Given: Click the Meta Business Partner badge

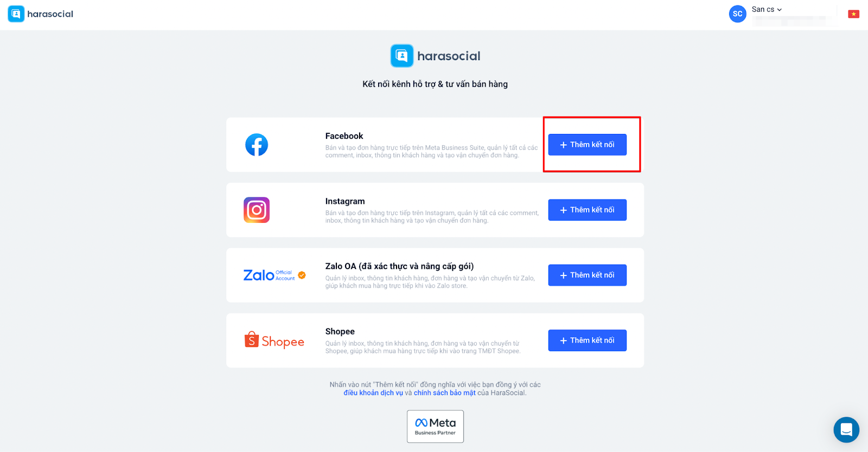Looking at the screenshot, I should pos(435,427).
